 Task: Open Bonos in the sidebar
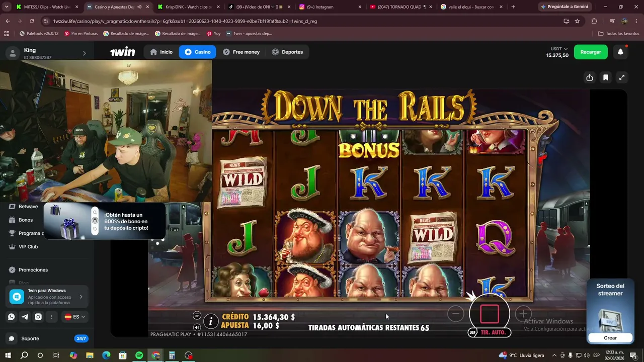[x=25, y=220]
